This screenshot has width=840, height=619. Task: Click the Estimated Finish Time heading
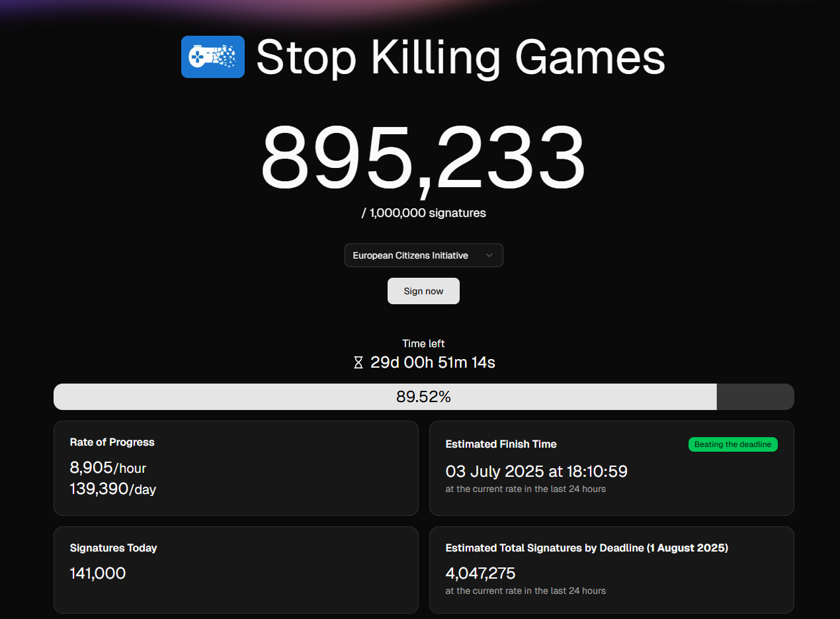(x=501, y=444)
